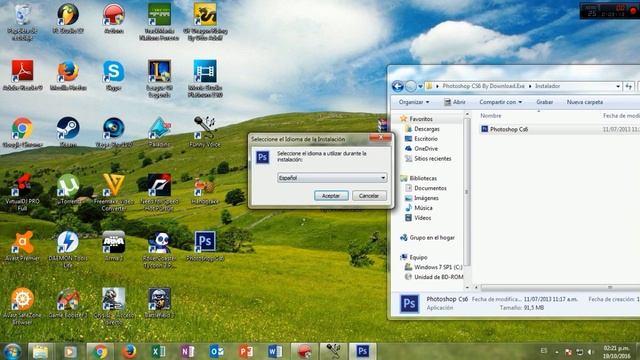Launch Crysis 3 desktop shortcut

(x=113, y=306)
